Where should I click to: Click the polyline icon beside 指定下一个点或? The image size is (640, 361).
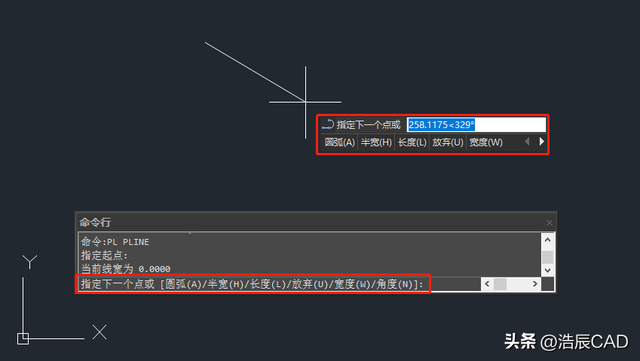coord(327,124)
